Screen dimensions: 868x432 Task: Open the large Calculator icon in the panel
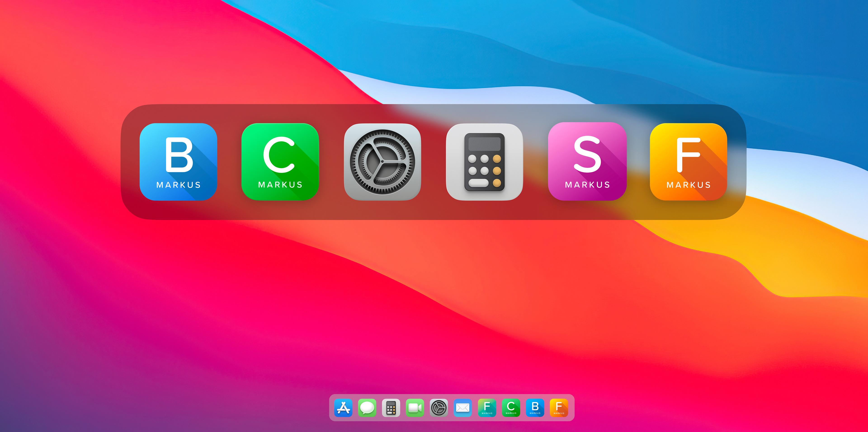[485, 162]
